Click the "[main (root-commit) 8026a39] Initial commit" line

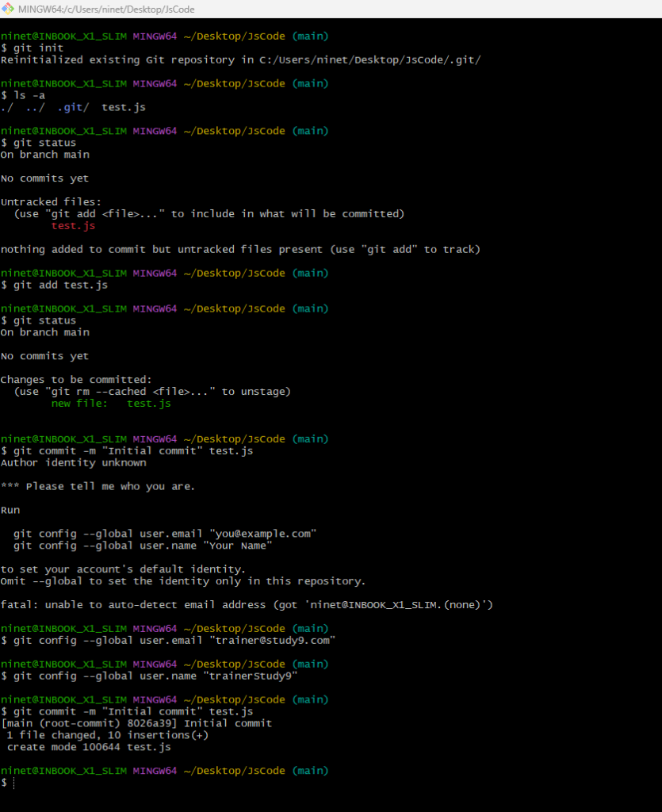(136, 723)
